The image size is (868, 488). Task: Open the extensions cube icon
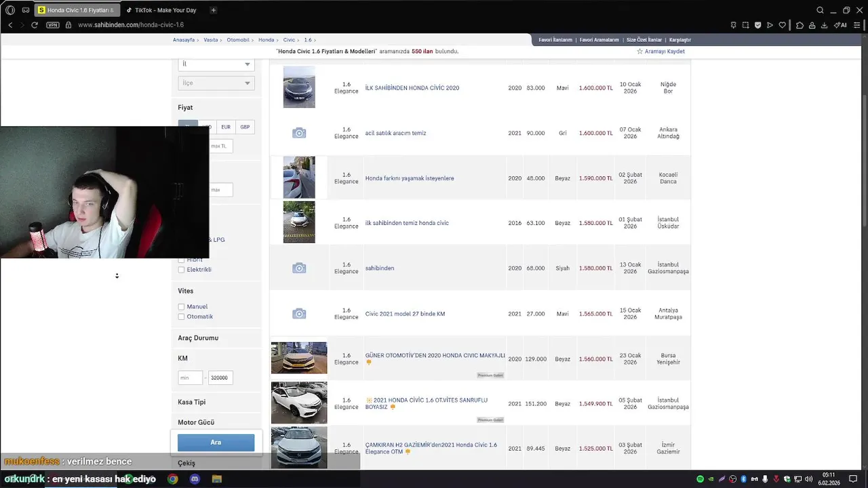[800, 25]
